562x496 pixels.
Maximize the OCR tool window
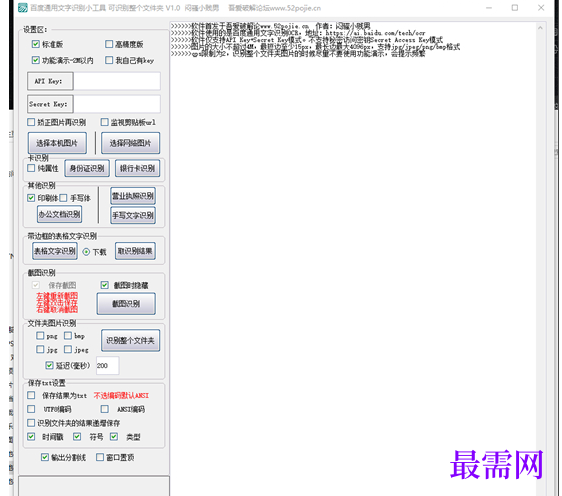pos(515,8)
